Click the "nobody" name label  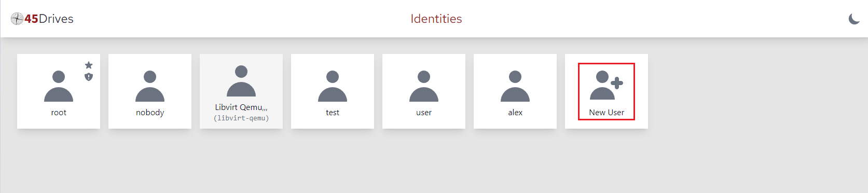click(150, 113)
